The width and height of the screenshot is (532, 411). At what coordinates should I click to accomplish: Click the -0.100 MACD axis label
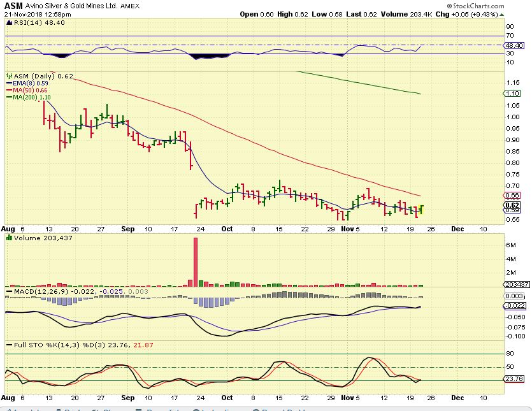pos(515,336)
